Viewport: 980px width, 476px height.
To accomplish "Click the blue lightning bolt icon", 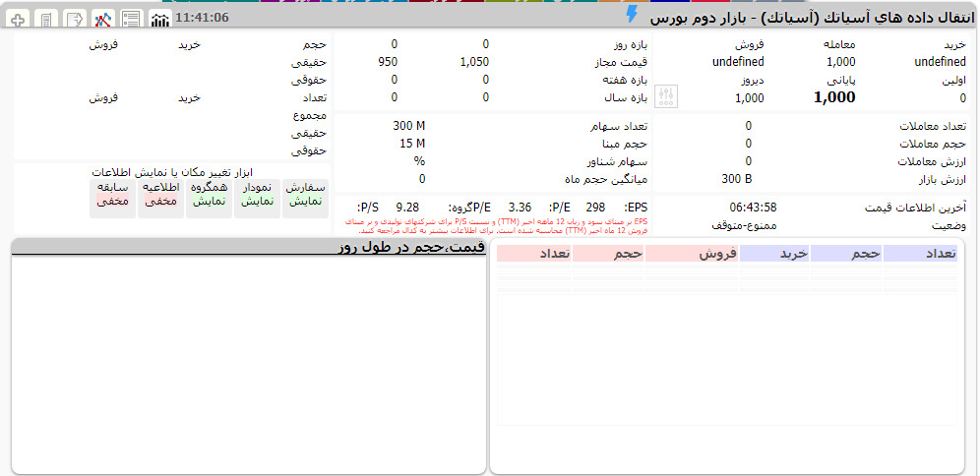I will coord(633,15).
